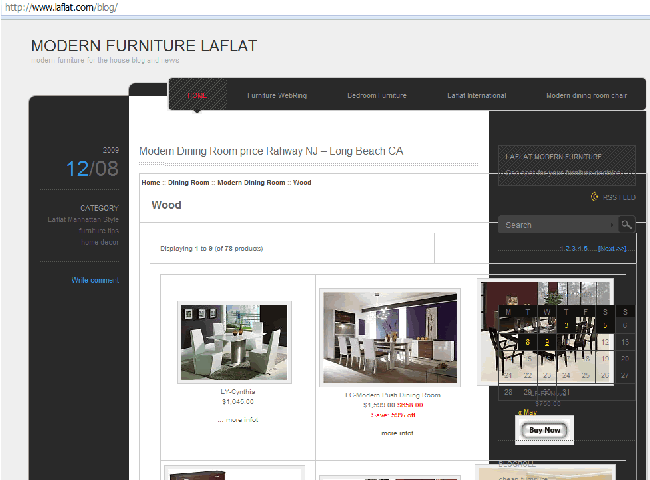Open the Furniture WebRing menu item

coord(277,95)
